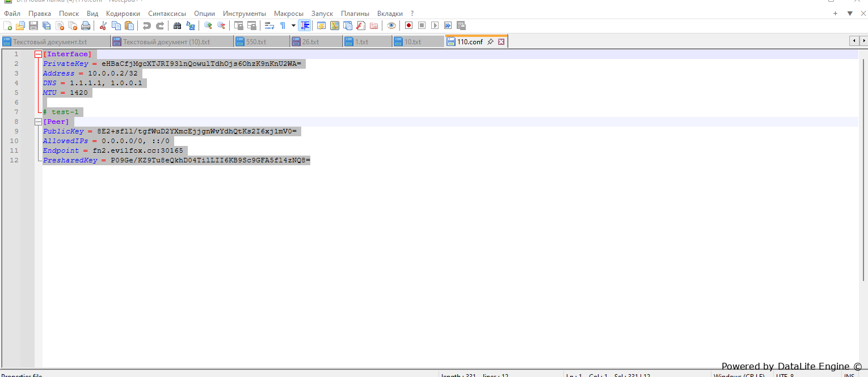Open the Запуск menu
The height and width of the screenshot is (377, 868).
coord(322,14)
